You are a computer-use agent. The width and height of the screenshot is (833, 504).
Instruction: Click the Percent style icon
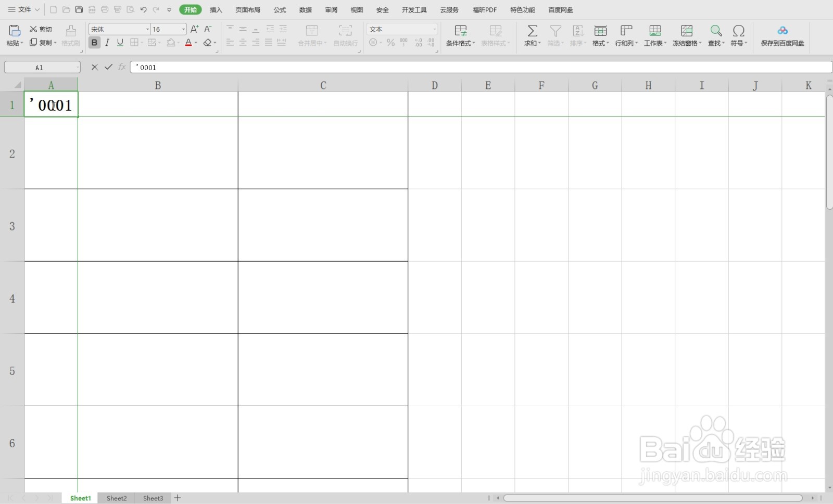point(390,43)
